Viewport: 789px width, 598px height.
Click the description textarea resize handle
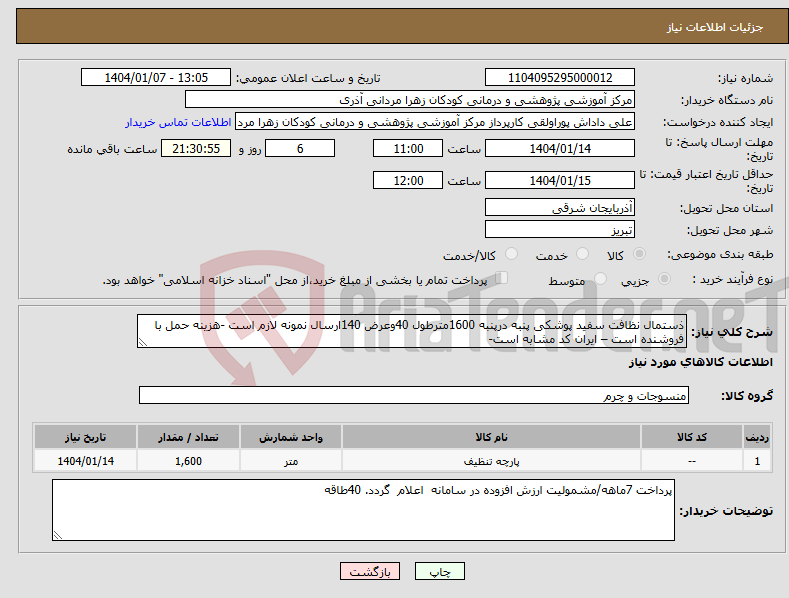coord(143,342)
